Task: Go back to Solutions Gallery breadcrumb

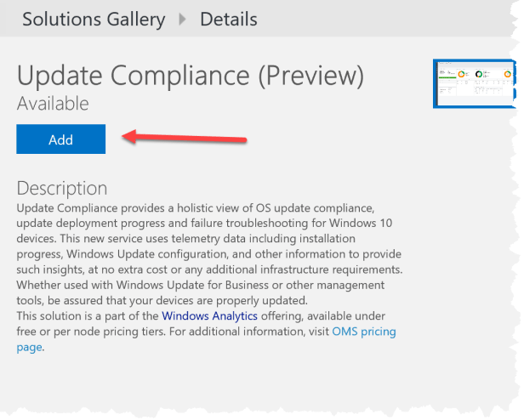Action: coord(94,18)
